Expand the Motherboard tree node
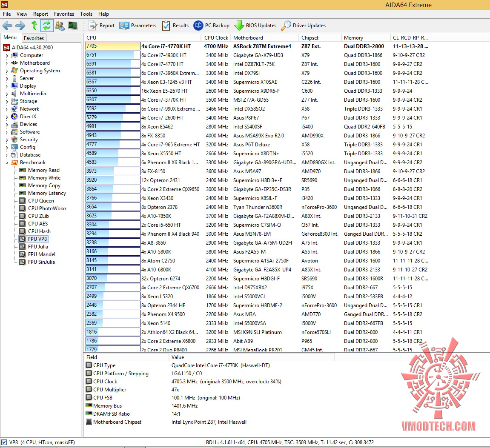 click(7, 63)
